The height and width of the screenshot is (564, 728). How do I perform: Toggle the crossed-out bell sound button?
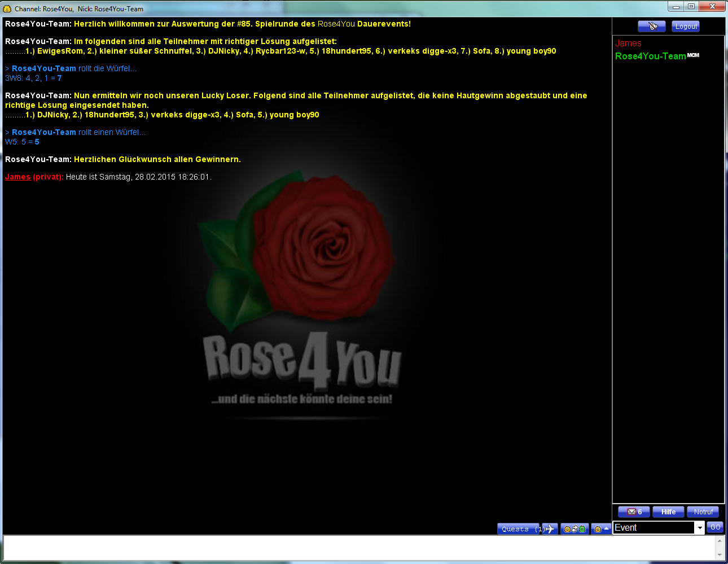tap(652, 26)
